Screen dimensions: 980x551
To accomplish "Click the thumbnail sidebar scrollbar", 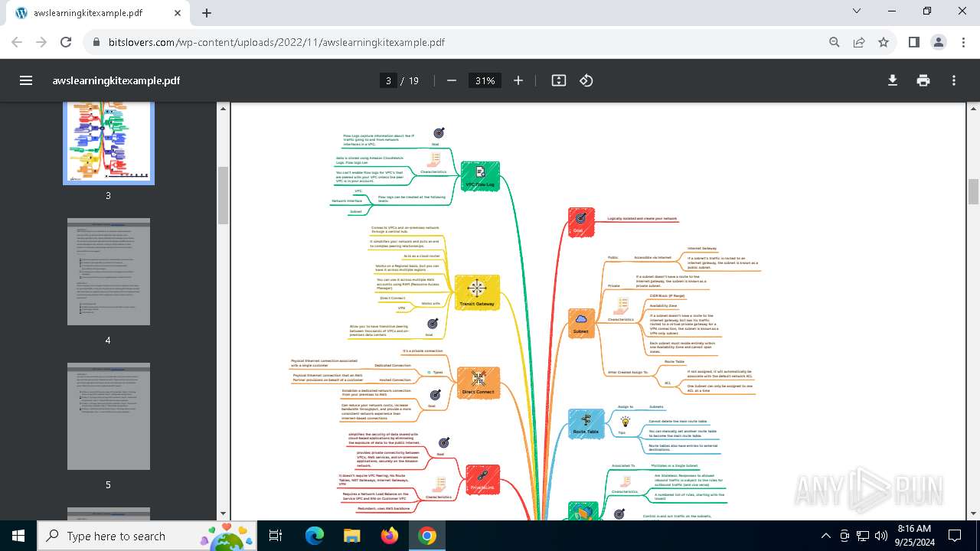I will [x=223, y=195].
